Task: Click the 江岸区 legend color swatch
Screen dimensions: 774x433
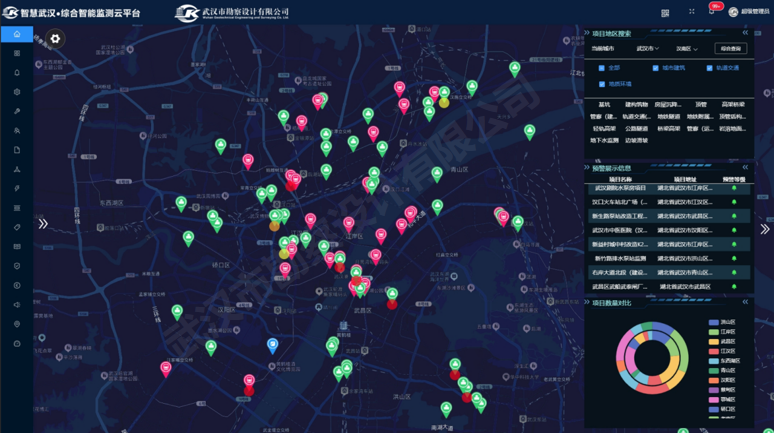Action: click(713, 332)
